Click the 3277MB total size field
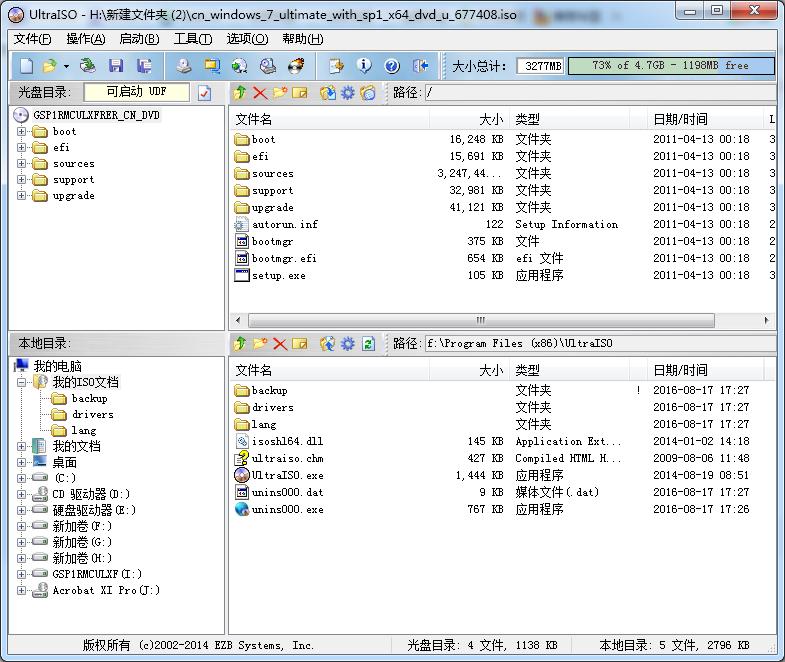The image size is (785, 662). (x=541, y=66)
